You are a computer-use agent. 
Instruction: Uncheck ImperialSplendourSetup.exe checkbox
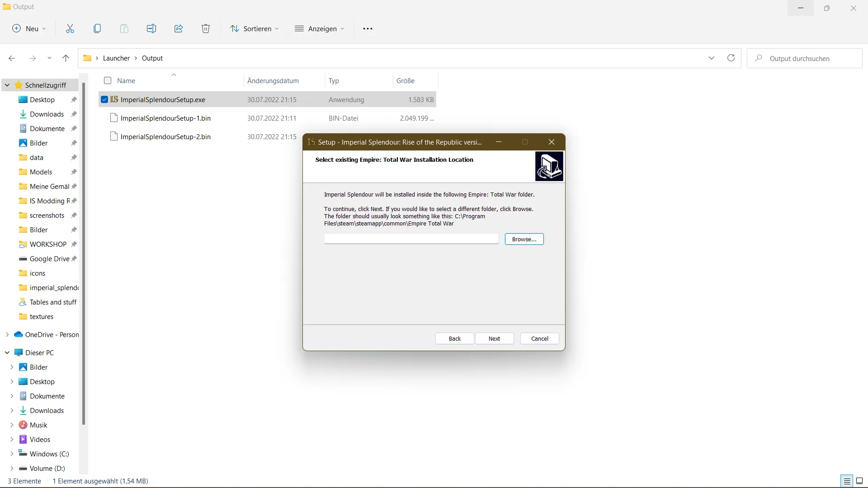pos(104,99)
